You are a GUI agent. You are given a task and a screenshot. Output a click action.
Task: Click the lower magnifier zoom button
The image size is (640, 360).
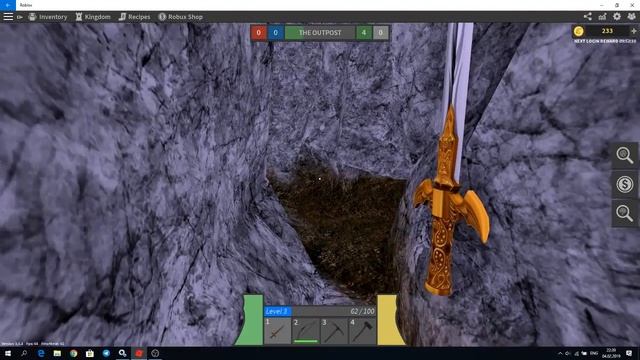coord(625,213)
